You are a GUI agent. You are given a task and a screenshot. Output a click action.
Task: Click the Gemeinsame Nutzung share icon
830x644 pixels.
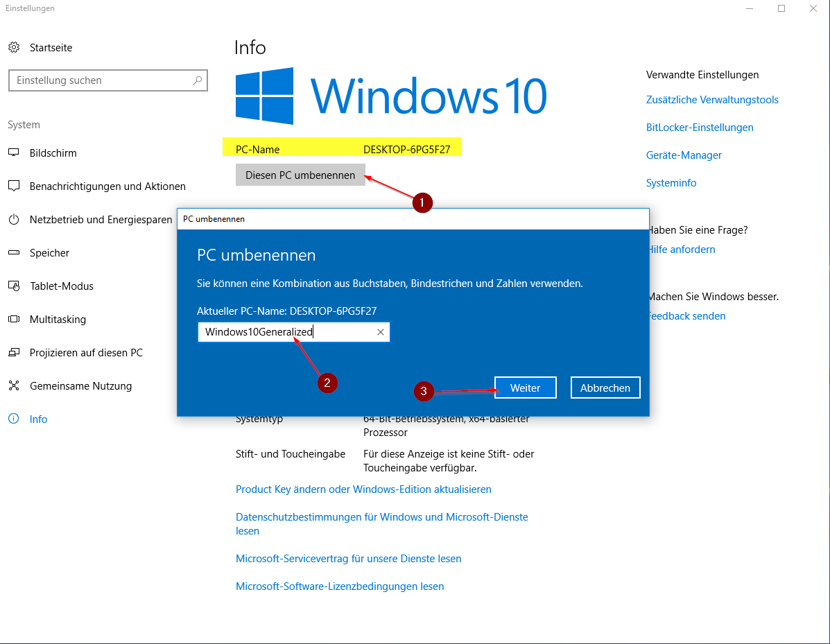tap(14, 385)
